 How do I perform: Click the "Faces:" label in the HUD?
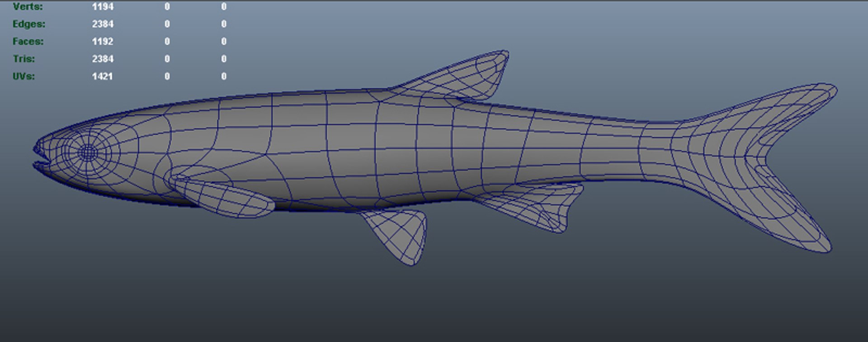click(28, 41)
